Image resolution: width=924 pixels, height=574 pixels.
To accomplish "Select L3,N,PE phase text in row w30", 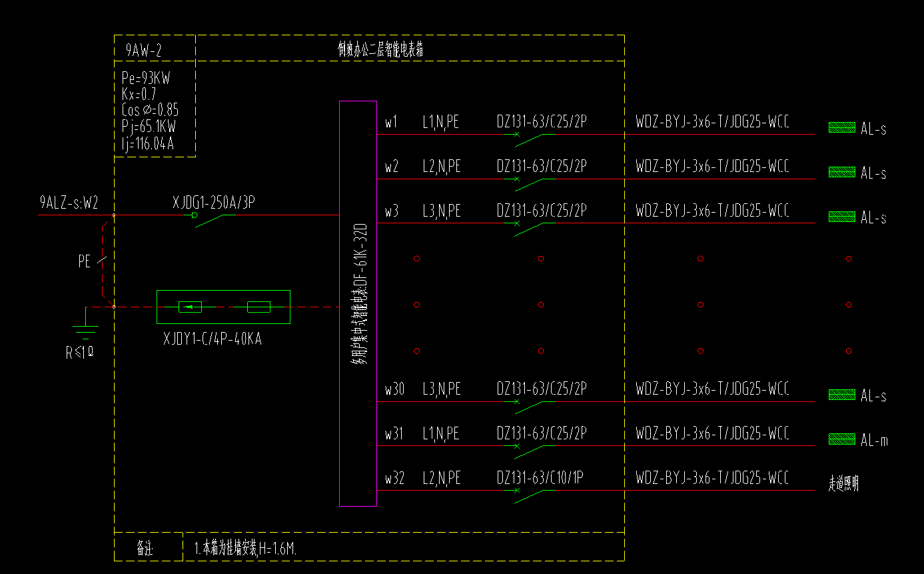I will [x=441, y=389].
